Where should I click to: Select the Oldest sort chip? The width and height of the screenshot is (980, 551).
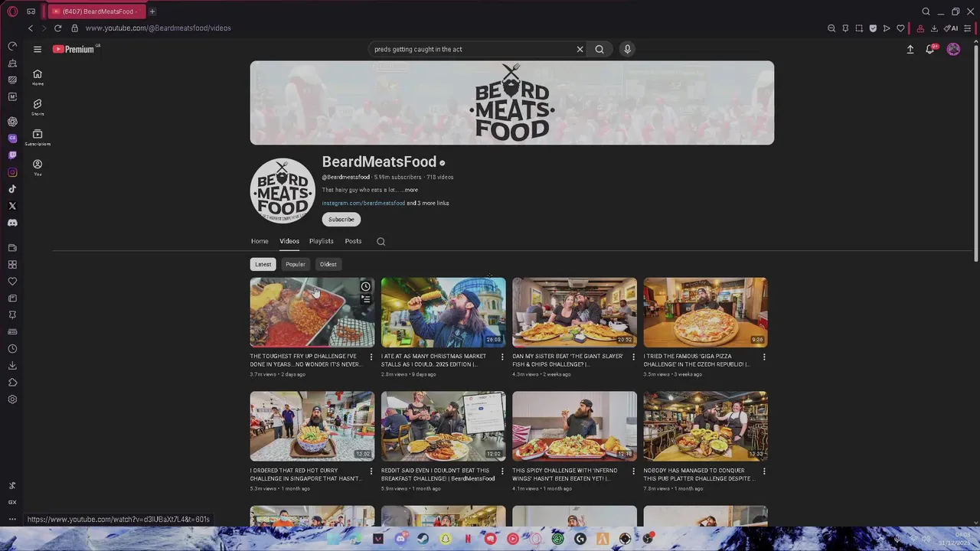pyautogui.click(x=328, y=264)
